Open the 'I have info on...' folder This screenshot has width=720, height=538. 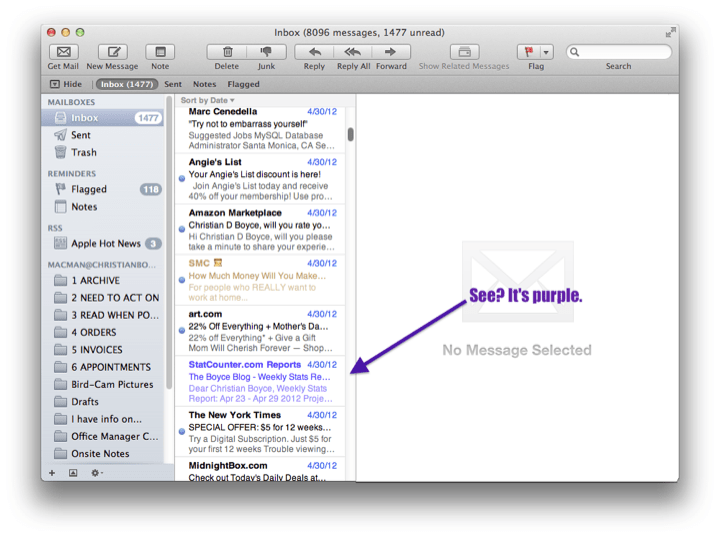pyautogui.click(x=102, y=419)
